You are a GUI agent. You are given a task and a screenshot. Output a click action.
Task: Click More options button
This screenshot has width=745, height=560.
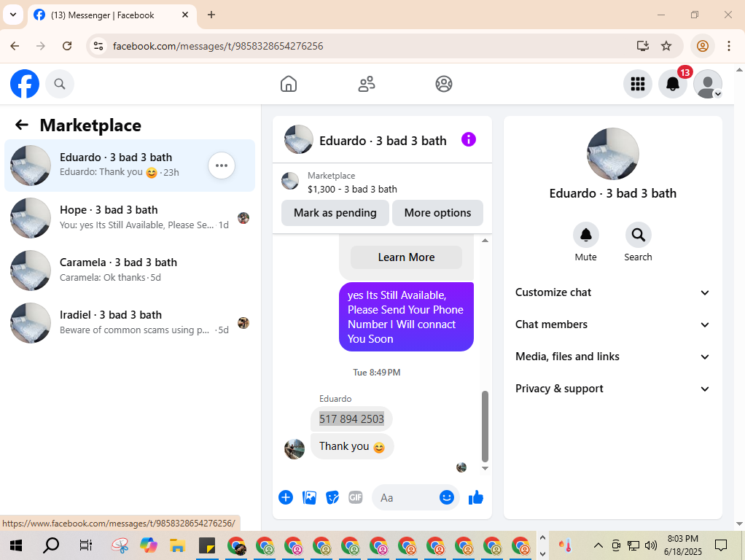(437, 213)
